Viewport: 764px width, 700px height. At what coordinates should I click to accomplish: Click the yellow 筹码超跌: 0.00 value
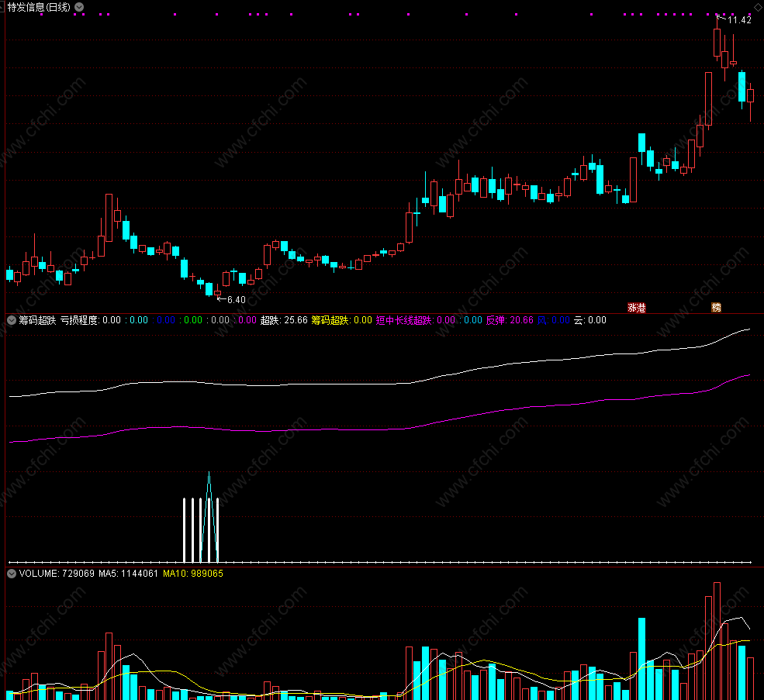pyautogui.click(x=341, y=320)
